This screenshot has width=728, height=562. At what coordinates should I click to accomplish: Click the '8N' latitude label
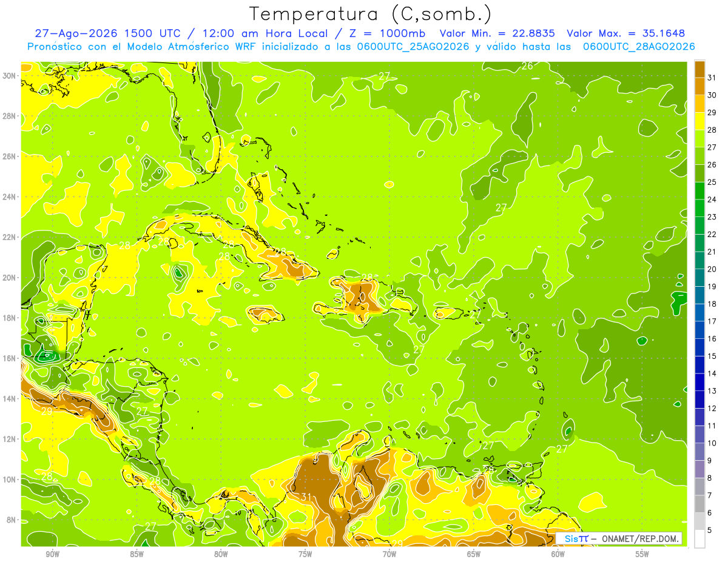pos(12,520)
